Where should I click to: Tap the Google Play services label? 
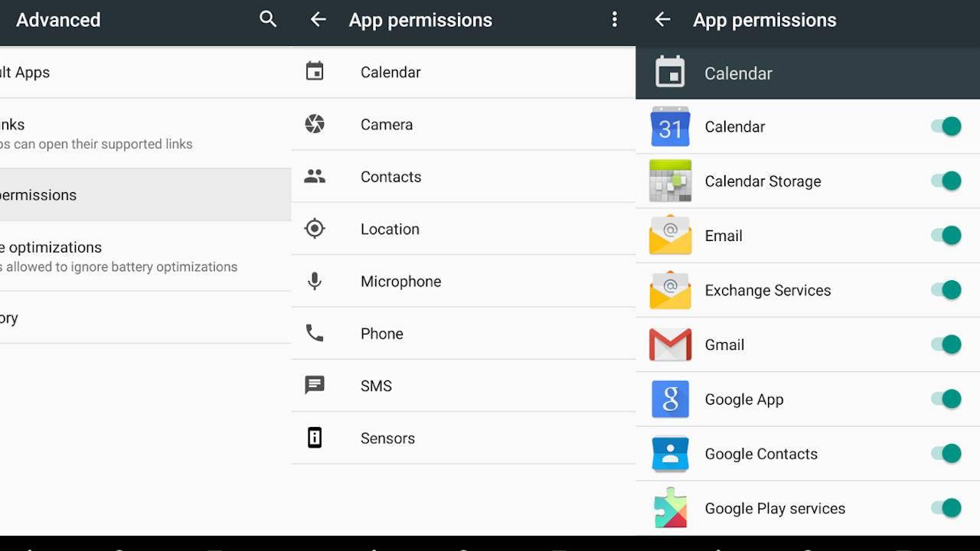775,508
